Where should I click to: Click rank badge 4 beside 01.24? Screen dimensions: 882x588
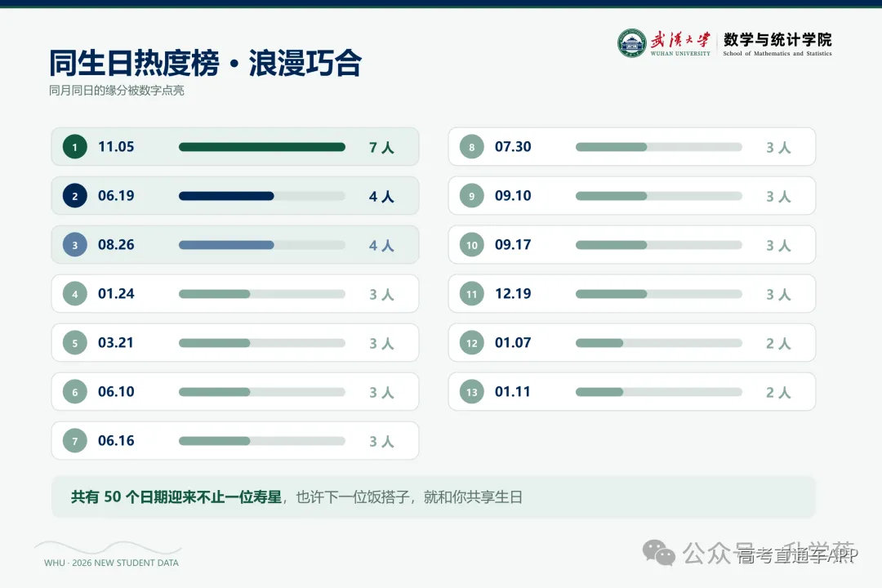click(x=75, y=294)
